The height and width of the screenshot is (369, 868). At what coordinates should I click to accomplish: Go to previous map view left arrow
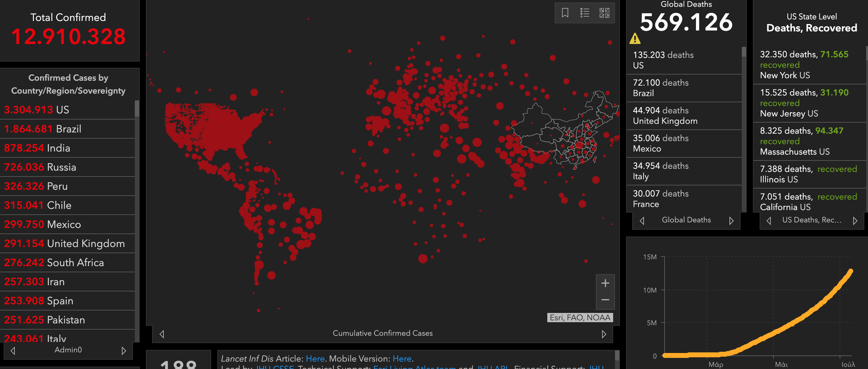pyautogui.click(x=162, y=334)
